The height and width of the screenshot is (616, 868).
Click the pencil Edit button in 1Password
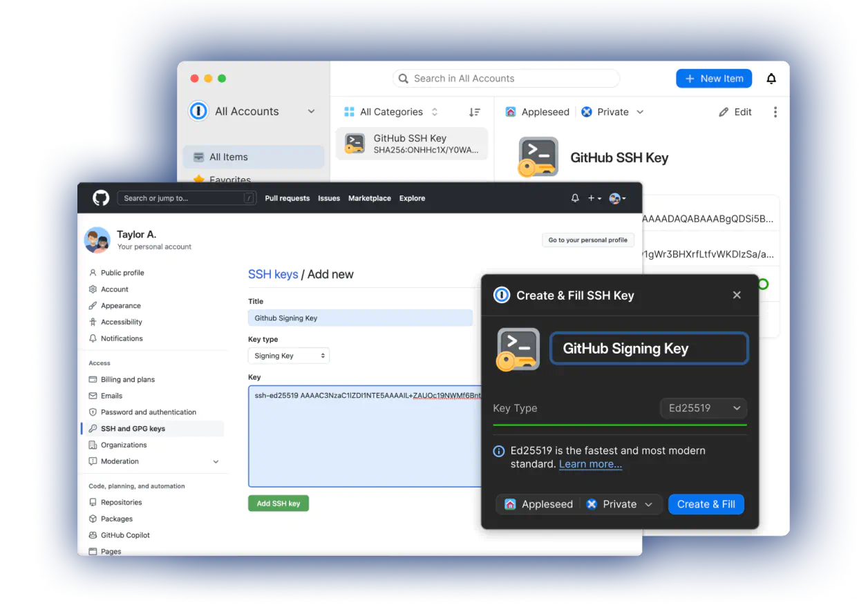tap(735, 112)
